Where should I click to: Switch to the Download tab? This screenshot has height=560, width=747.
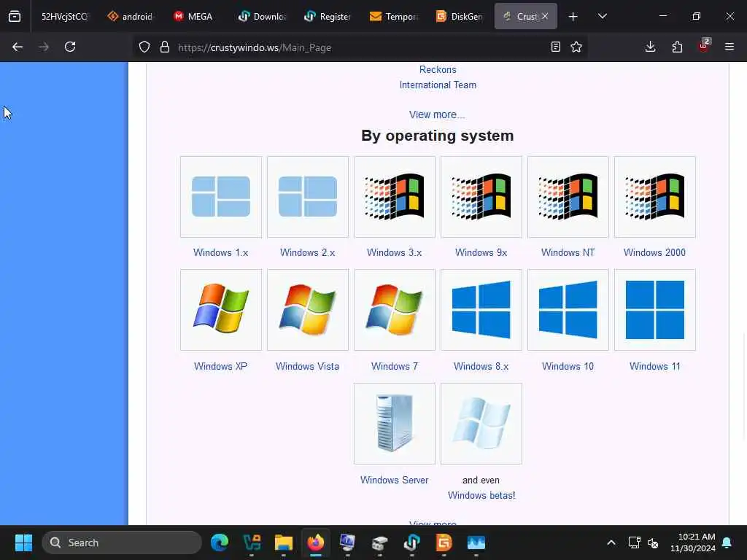(263, 16)
